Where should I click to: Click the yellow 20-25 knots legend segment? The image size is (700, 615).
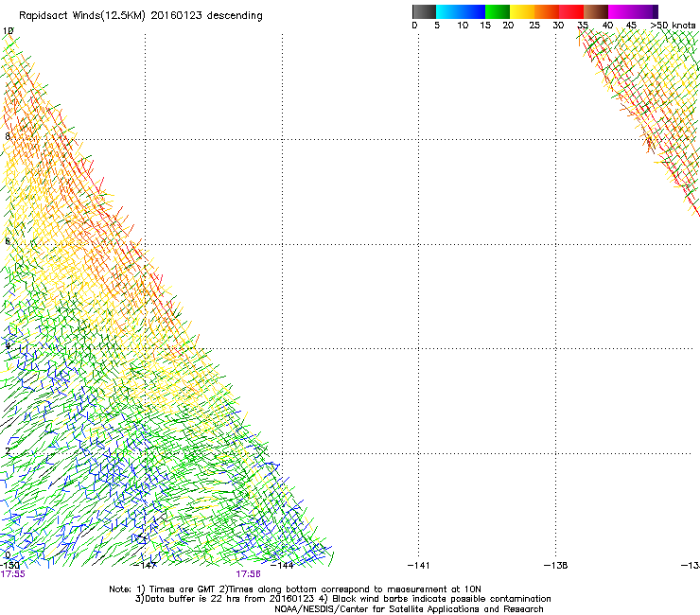click(522, 11)
